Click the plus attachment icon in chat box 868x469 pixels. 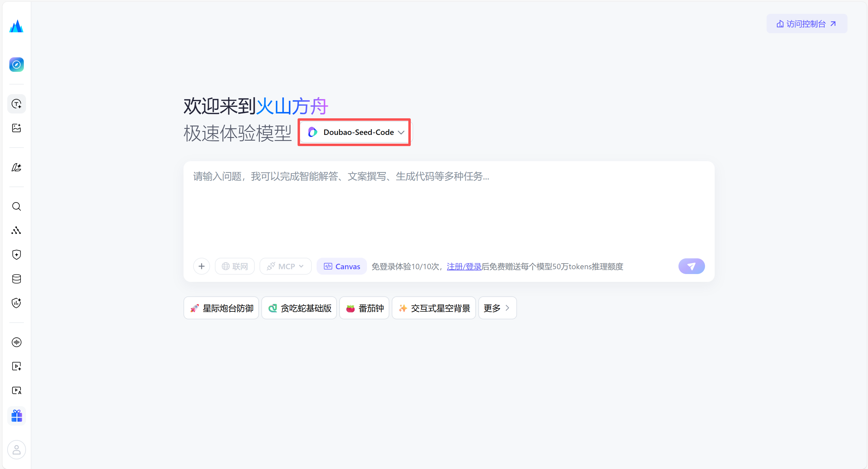(x=201, y=266)
